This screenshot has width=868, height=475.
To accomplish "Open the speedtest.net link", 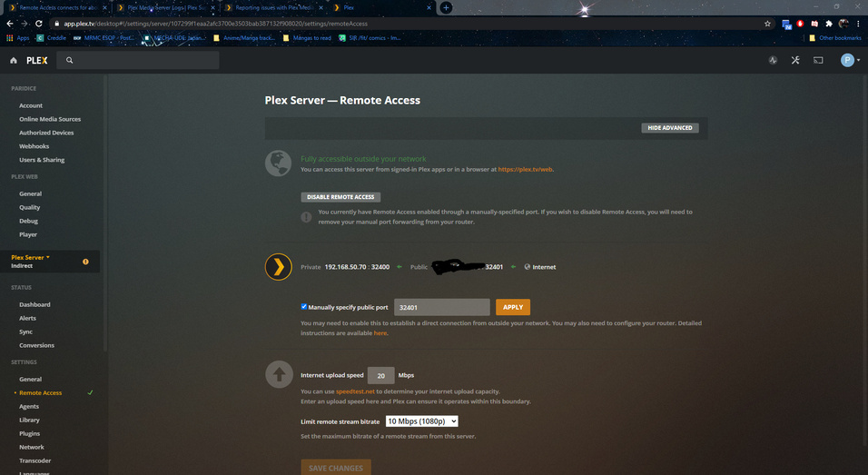I will click(x=355, y=391).
